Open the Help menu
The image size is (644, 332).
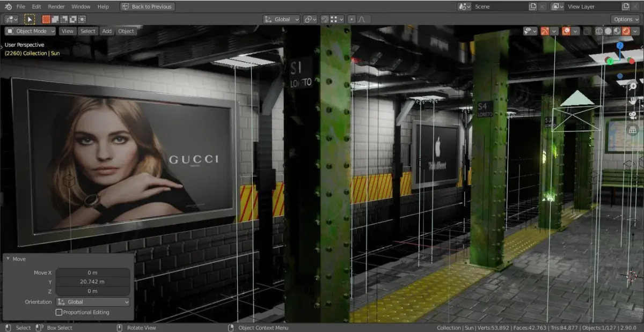tap(103, 6)
